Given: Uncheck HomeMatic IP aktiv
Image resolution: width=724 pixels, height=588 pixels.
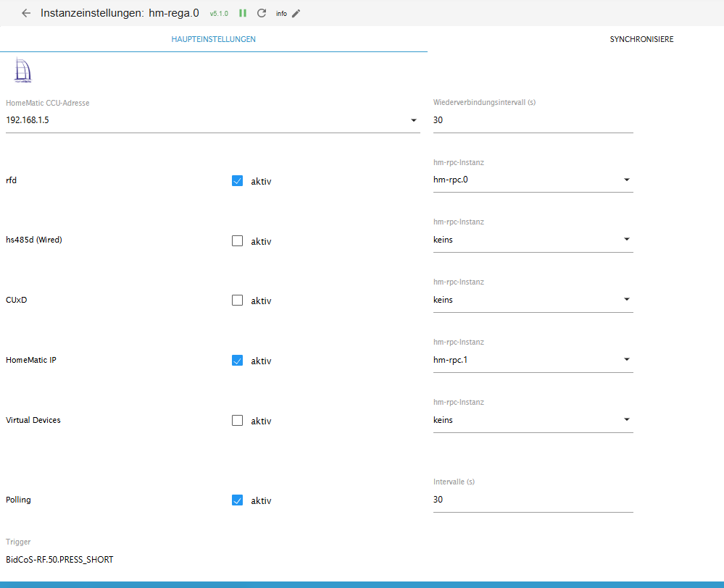Looking at the screenshot, I should click(x=237, y=360).
